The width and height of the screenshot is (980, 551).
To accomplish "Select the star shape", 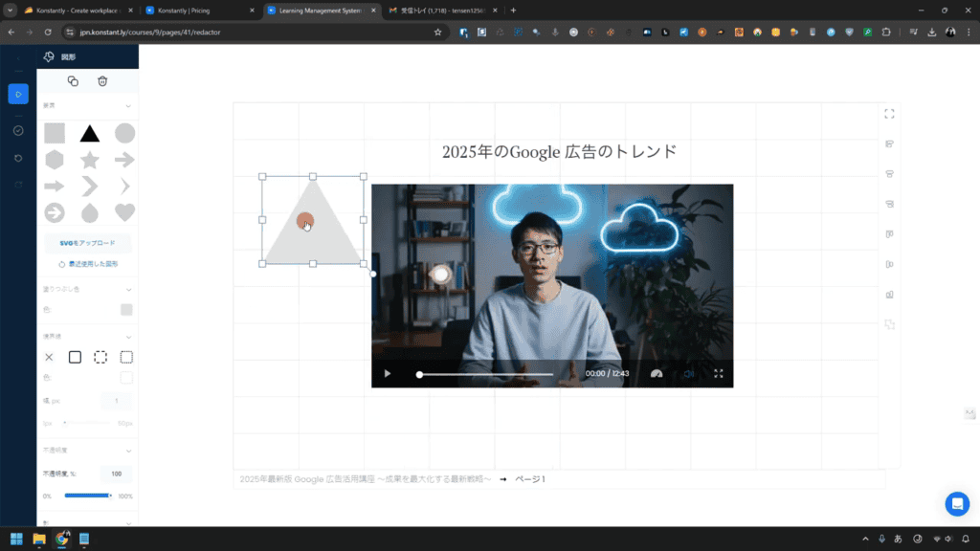I will [x=89, y=160].
